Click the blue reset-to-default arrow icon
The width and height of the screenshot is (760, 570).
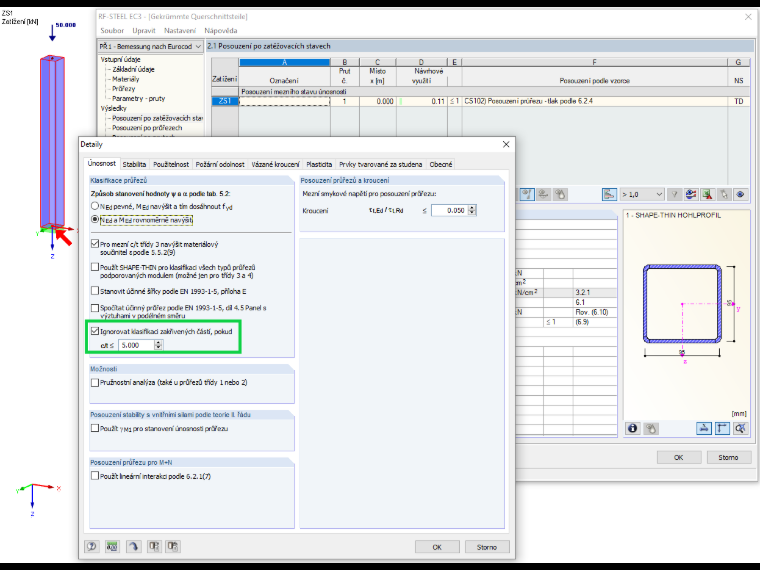[x=133, y=546]
